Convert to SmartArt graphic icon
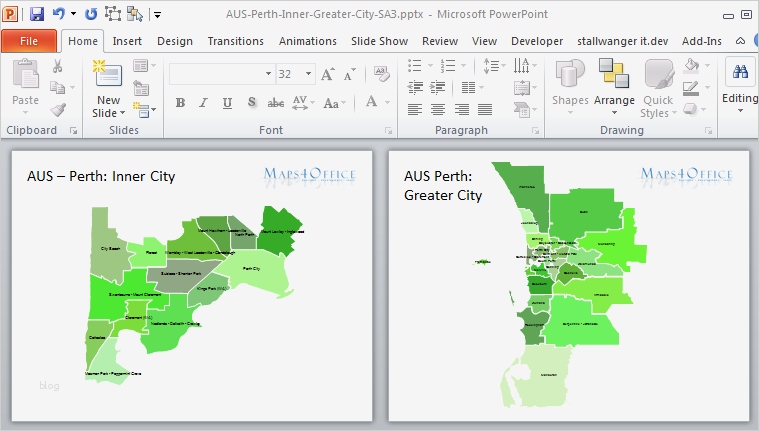 click(525, 110)
